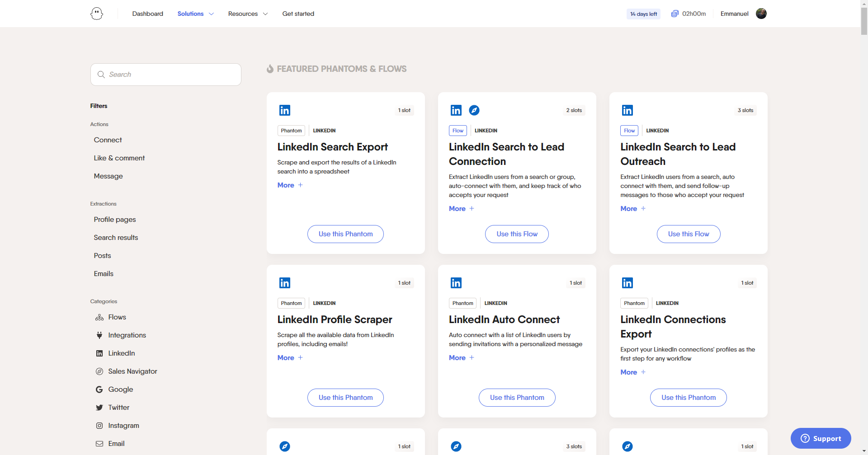This screenshot has height=455, width=868.
Task: Open the Get started page
Action: [x=298, y=14]
